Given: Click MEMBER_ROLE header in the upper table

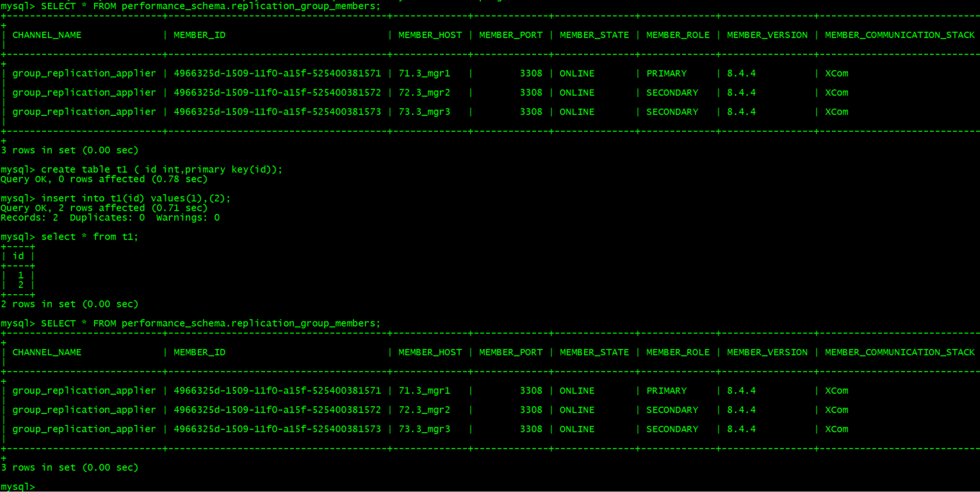Looking at the screenshot, I should click(x=678, y=35).
